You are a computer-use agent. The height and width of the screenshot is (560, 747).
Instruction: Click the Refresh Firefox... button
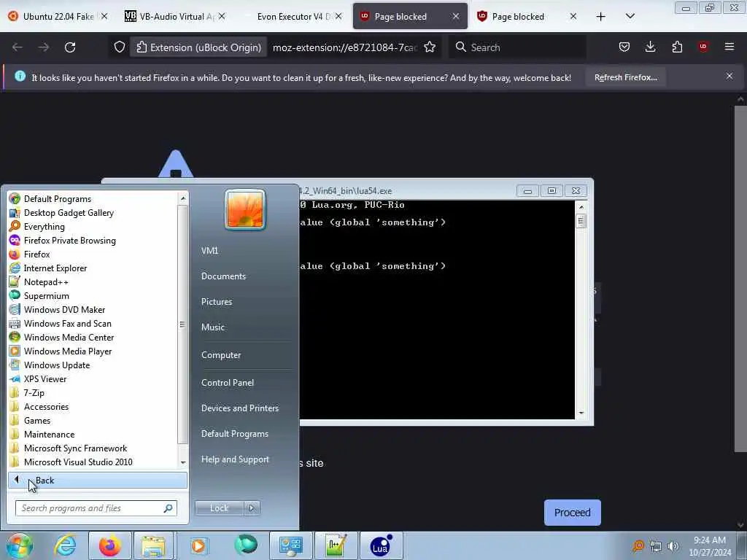point(625,77)
